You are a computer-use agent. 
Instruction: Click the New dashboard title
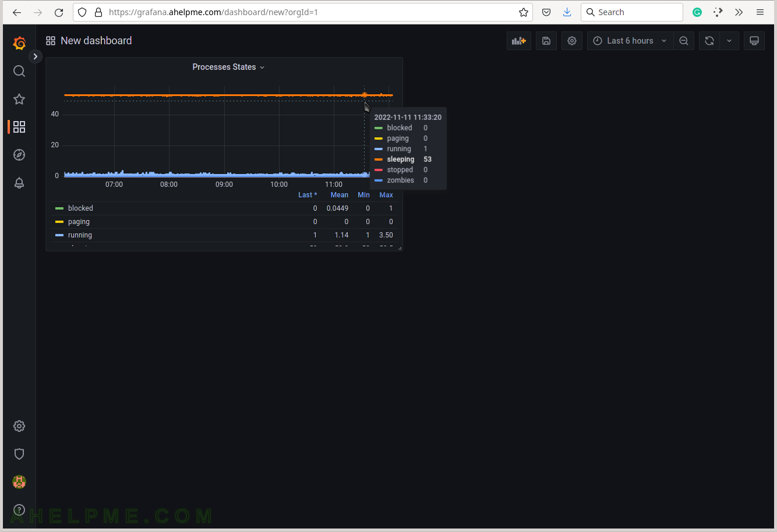click(96, 41)
